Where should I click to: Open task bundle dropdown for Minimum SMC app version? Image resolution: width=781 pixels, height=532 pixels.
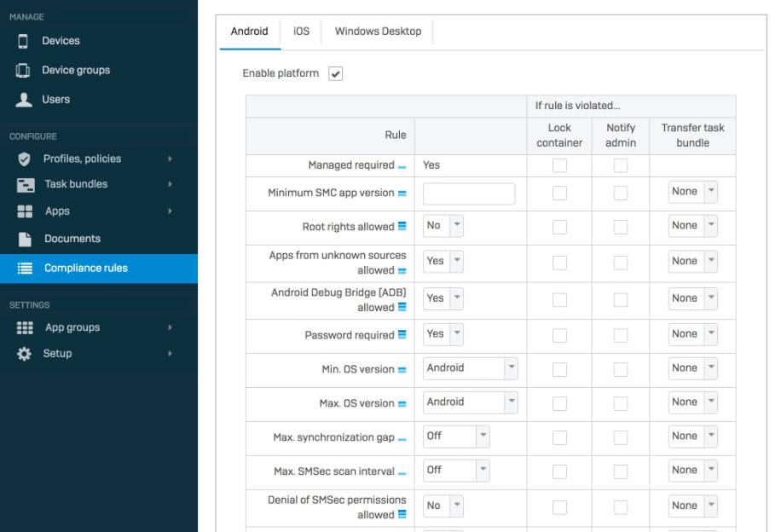693,192
